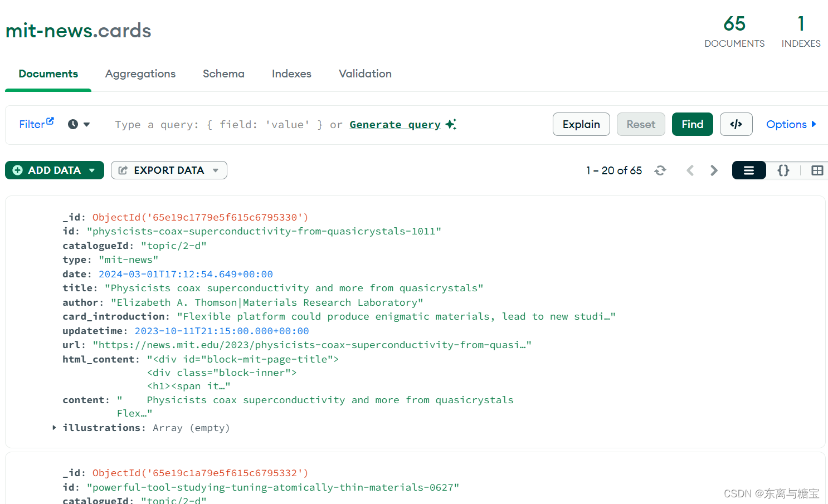Open the export query to code button

coord(736,124)
